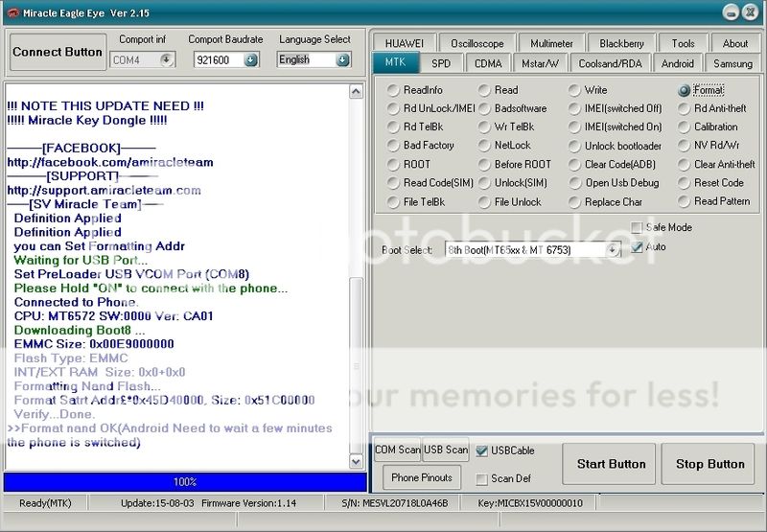
Task: Enable the Safe Mode checkbox
Action: (637, 227)
